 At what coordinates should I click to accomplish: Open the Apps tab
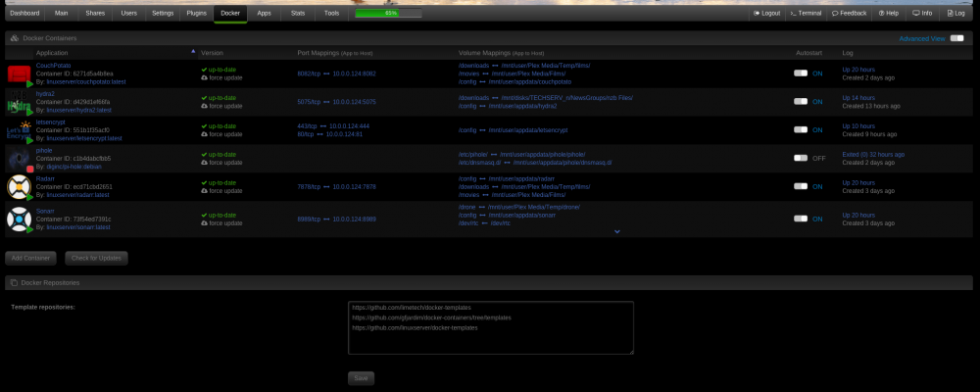264,13
